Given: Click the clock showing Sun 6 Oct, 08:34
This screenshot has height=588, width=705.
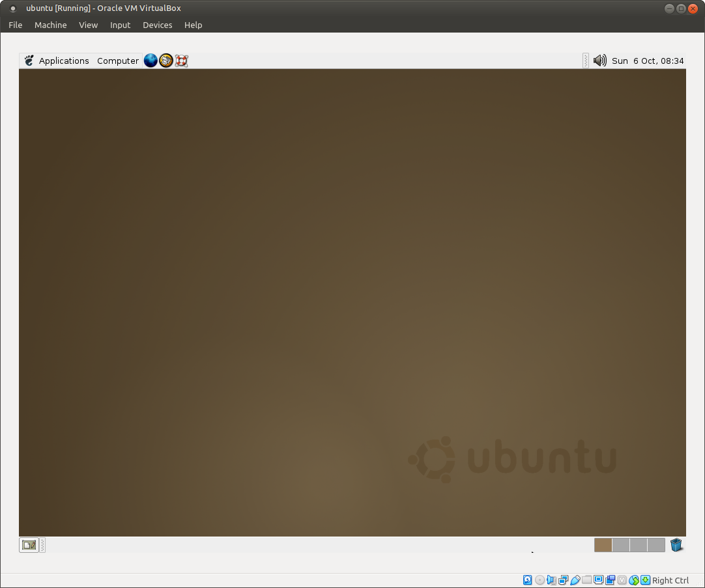Looking at the screenshot, I should click(x=648, y=61).
